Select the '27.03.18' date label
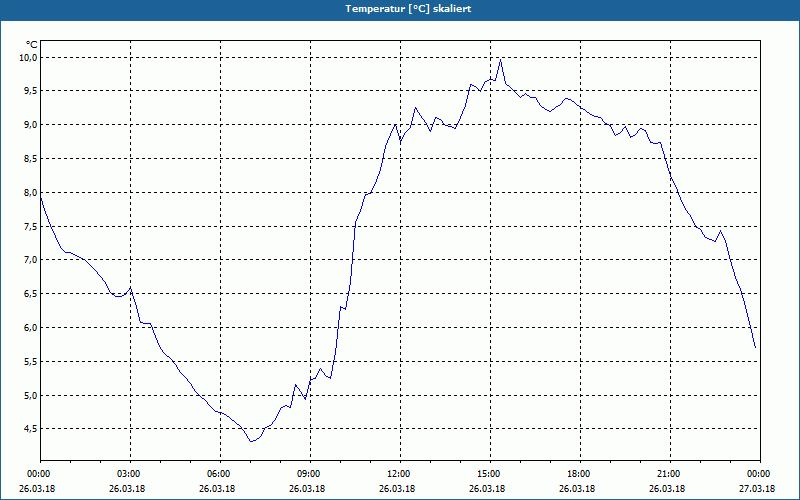Viewport: 800px width, 500px height. [x=757, y=488]
